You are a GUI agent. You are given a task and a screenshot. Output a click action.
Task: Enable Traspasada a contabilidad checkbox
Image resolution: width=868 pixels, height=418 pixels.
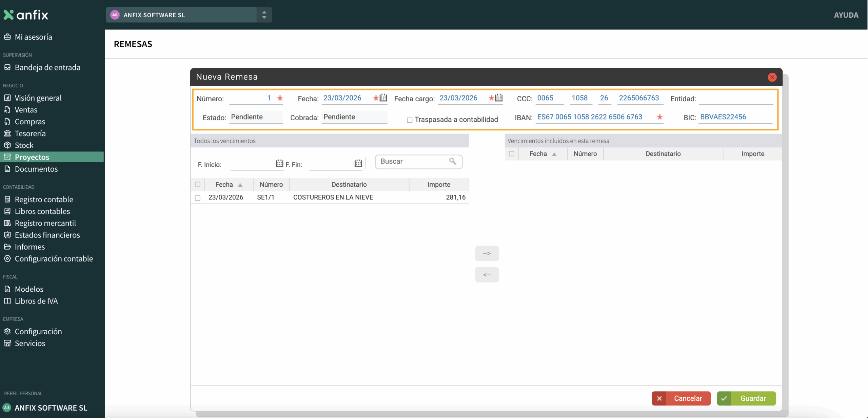(x=410, y=120)
